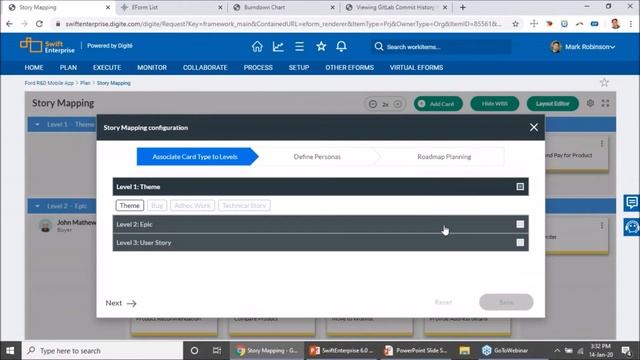Image resolution: width=640 pixels, height=360 pixels.
Task: Open the PROCESS menu
Action: point(258,67)
